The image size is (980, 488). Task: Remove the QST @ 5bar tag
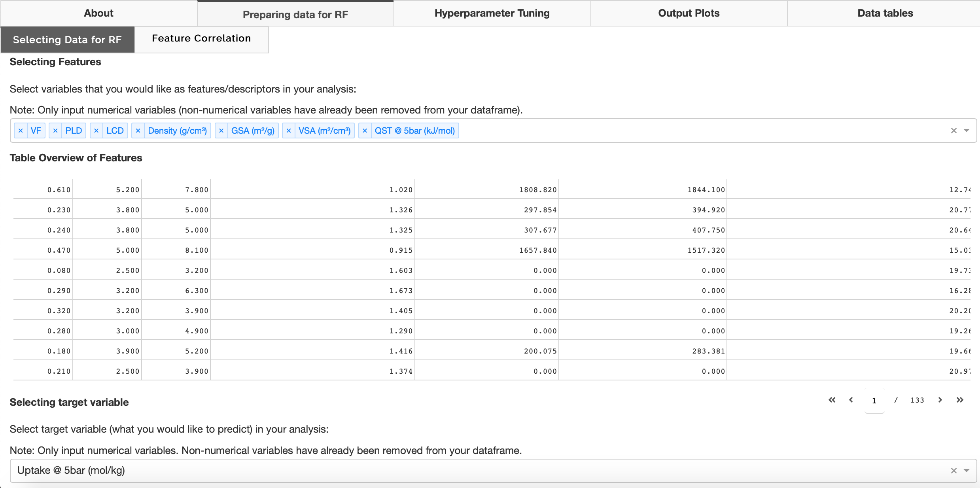365,131
